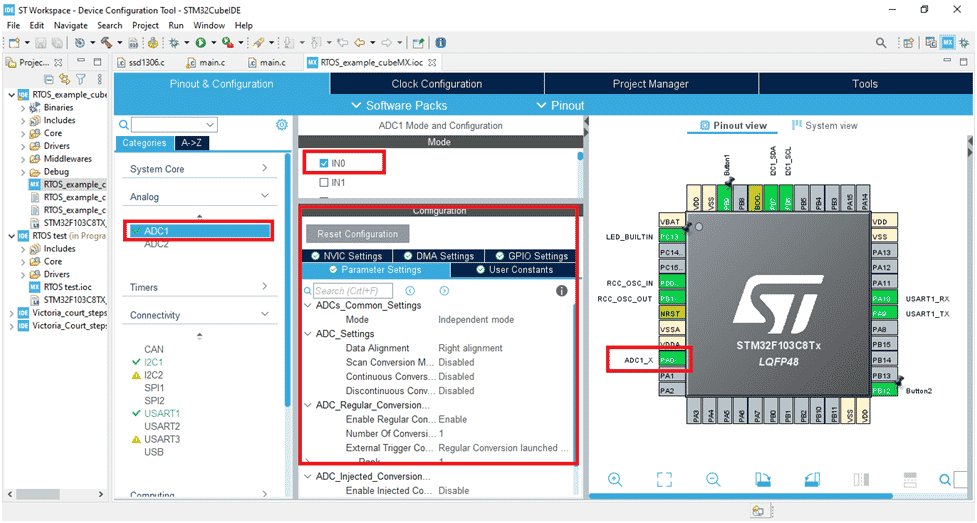Uncheck the IN0 channel checkbox
This screenshot has width=977, height=523.
(x=323, y=163)
